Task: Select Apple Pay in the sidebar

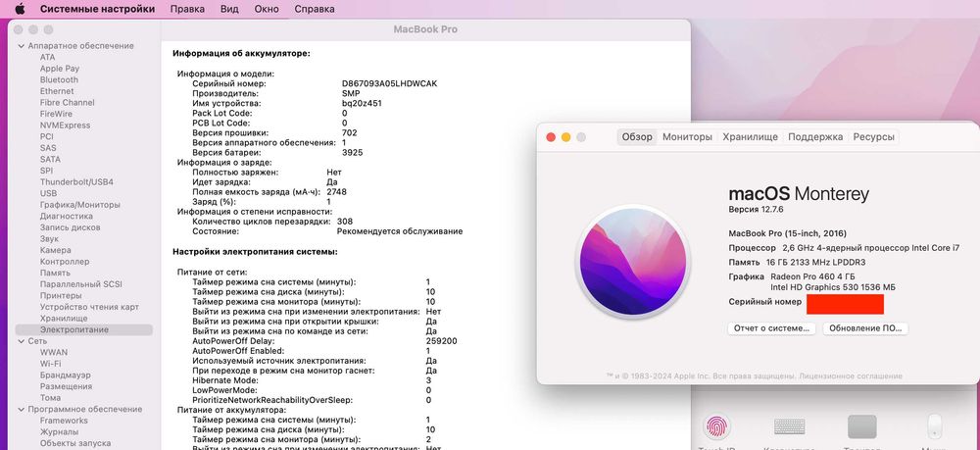Action: (60, 69)
